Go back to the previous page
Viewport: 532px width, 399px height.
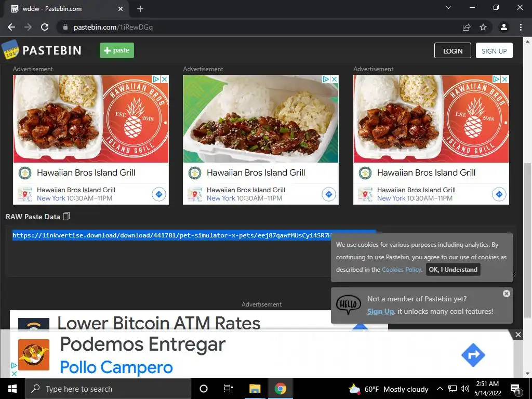[x=11, y=27]
